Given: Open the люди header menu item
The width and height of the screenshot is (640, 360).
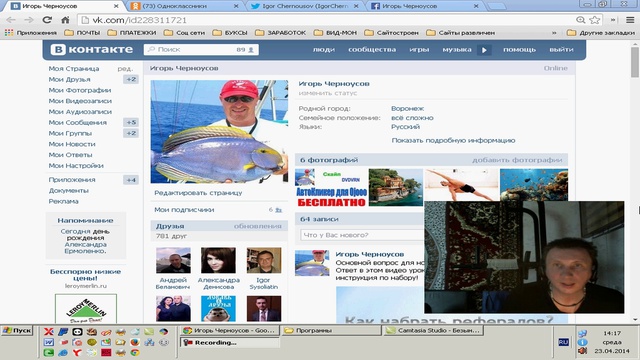Looking at the screenshot, I should click(324, 49).
